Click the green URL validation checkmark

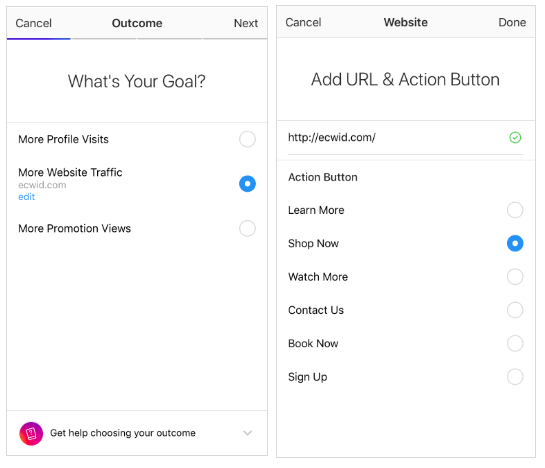point(515,137)
